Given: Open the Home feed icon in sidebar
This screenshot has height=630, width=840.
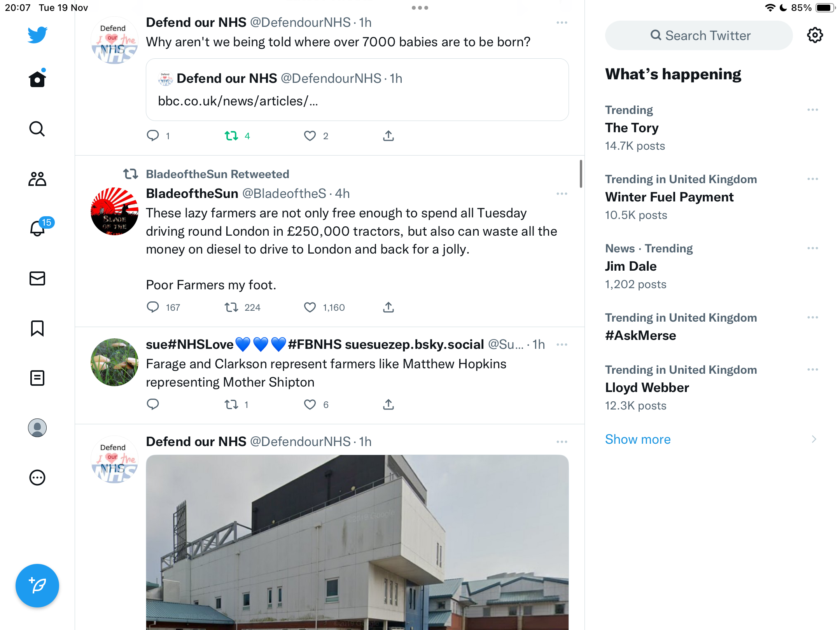Looking at the screenshot, I should pyautogui.click(x=37, y=79).
